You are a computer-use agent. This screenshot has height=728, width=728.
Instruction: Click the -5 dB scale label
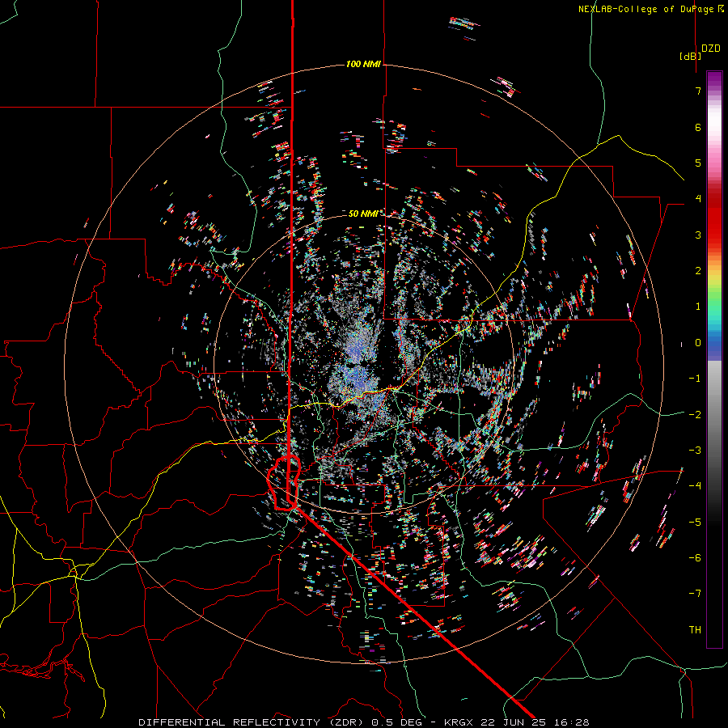695,522
